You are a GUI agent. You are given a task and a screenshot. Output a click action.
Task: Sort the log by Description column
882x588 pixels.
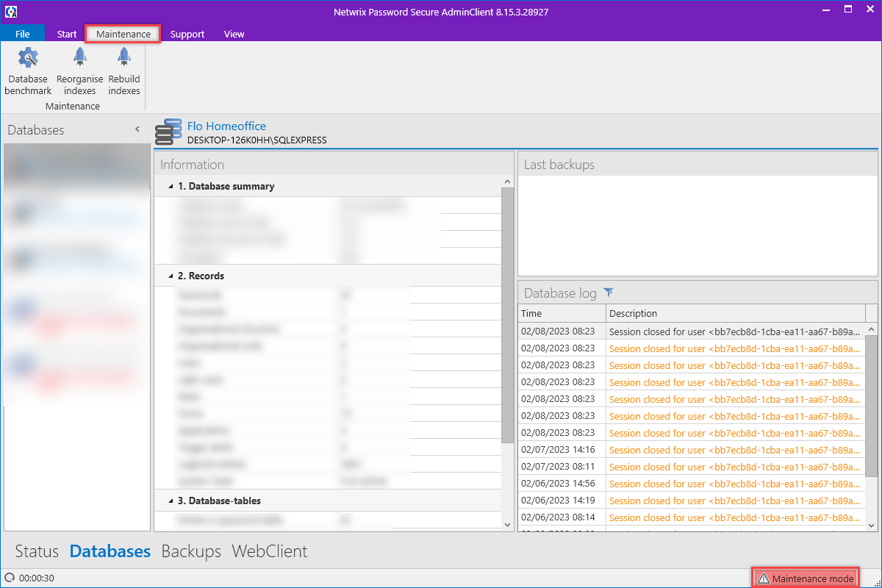736,313
